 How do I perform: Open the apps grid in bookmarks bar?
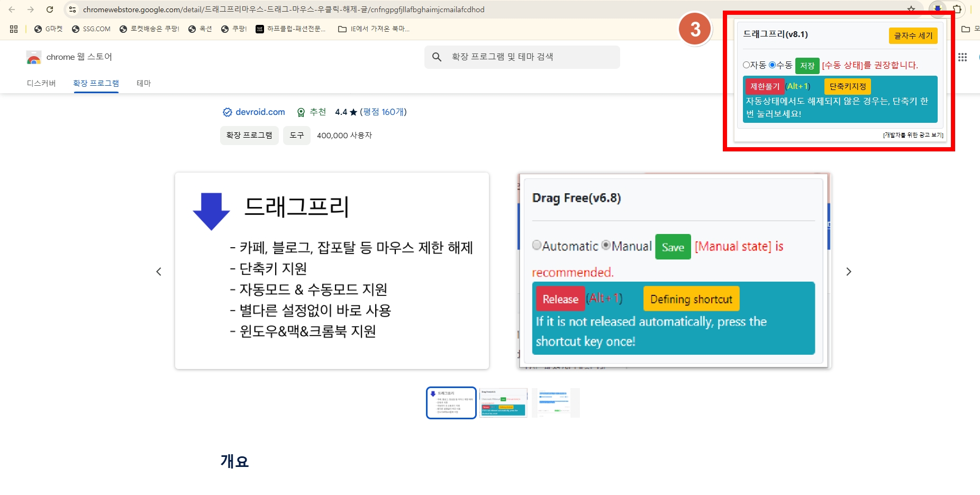(x=14, y=29)
